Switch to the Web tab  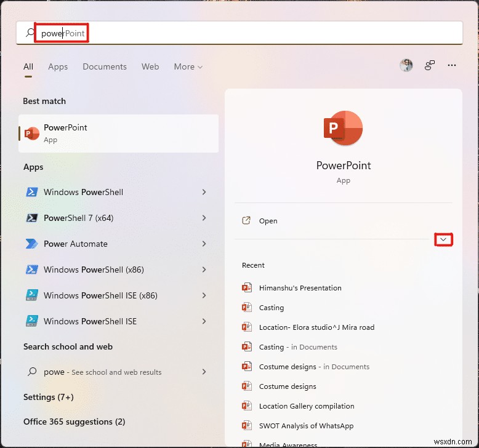point(150,66)
